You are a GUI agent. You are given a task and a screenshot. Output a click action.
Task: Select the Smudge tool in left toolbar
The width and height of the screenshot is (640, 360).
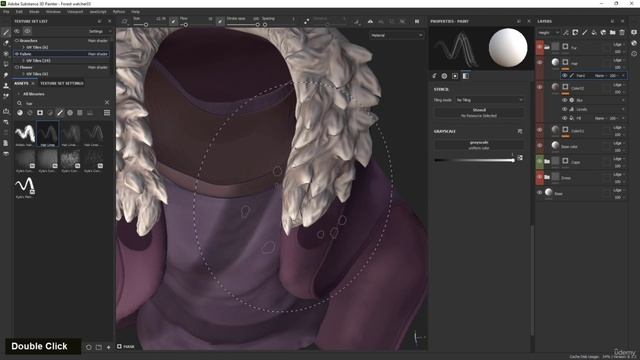(x=6, y=75)
